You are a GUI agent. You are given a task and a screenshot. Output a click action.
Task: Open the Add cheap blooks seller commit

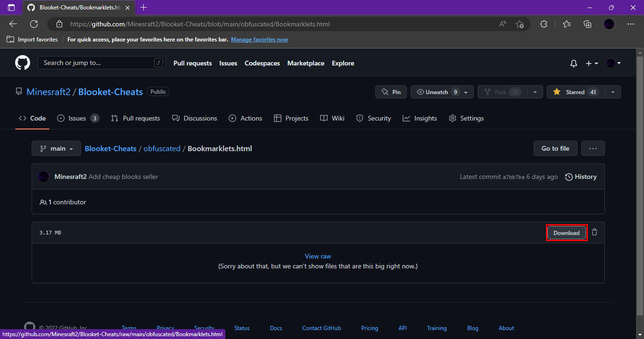coord(124,177)
